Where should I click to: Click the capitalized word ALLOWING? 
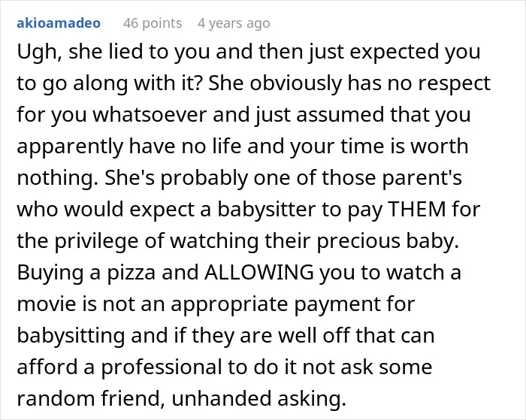coord(258,272)
